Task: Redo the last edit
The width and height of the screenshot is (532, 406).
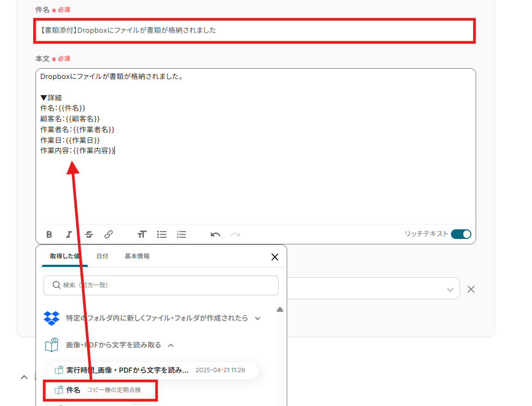Action: 236,234
